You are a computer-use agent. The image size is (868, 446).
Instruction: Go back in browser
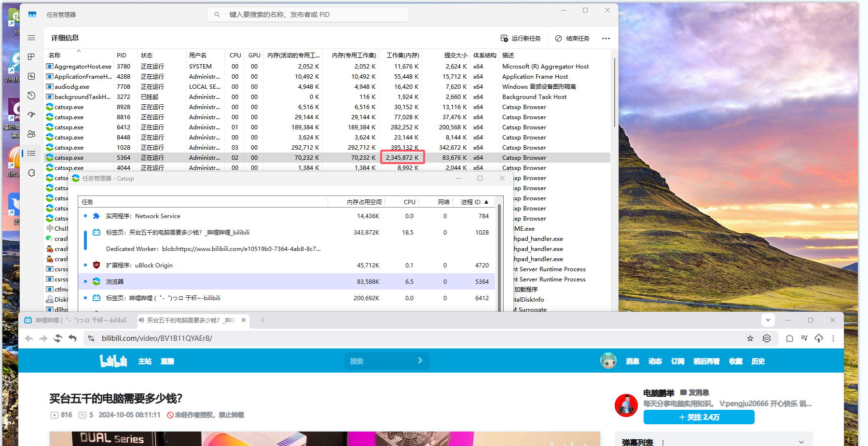(29, 338)
